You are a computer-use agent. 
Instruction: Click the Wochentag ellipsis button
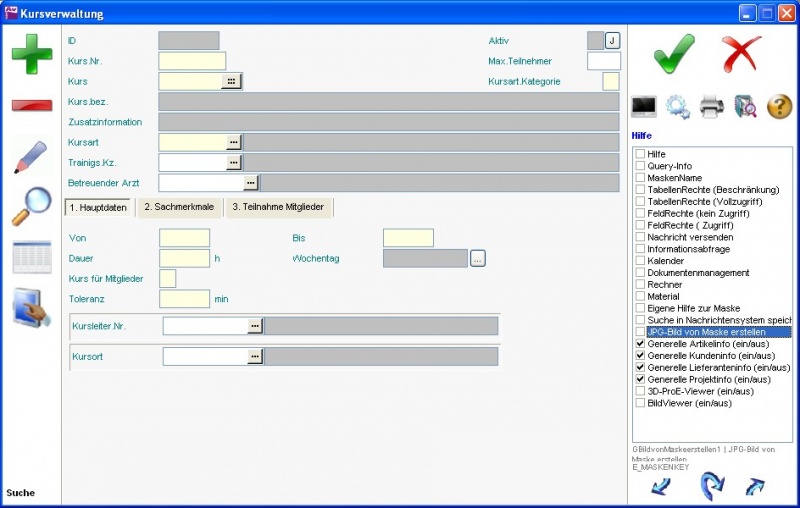coord(478,259)
